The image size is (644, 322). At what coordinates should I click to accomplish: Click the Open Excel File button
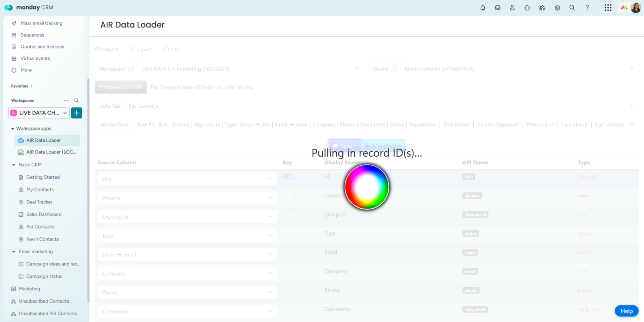[121, 87]
